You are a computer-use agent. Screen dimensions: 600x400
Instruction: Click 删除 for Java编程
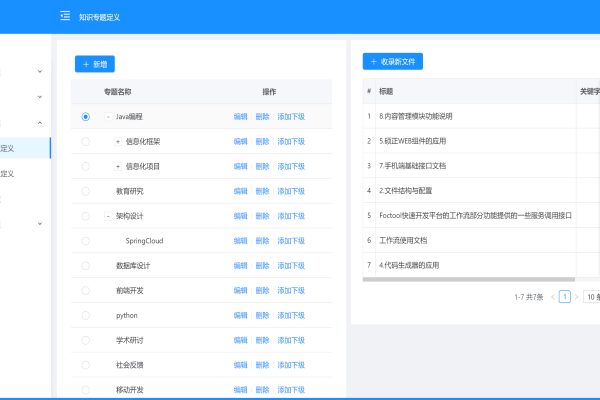[262, 117]
